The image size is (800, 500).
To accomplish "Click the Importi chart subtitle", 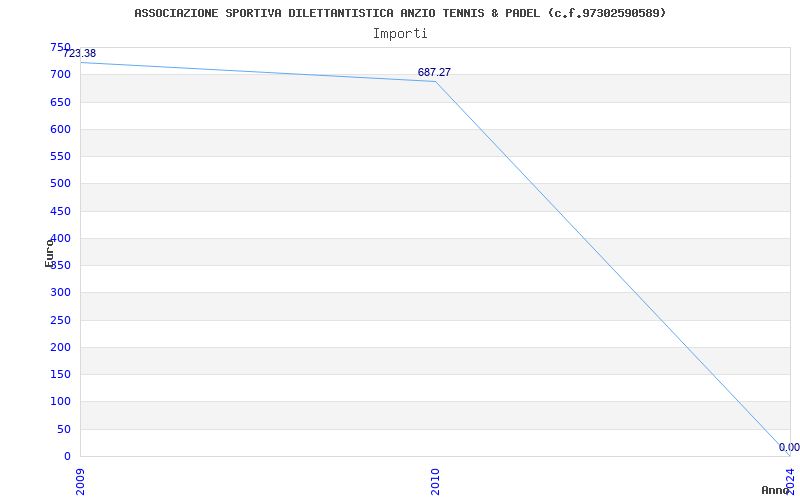I will pos(400,34).
